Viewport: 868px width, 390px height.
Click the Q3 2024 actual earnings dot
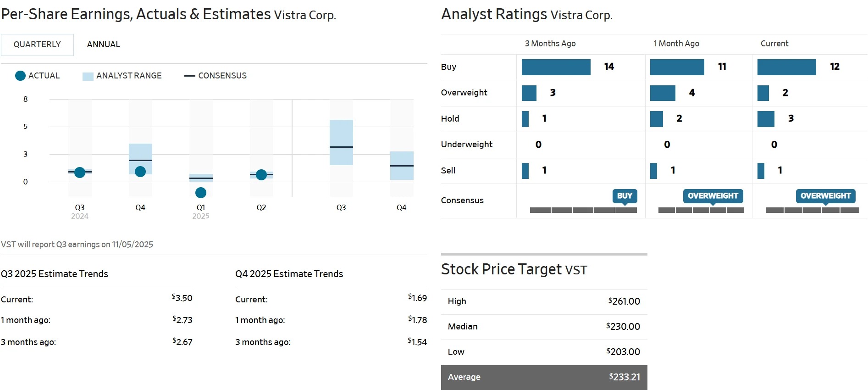(x=80, y=173)
